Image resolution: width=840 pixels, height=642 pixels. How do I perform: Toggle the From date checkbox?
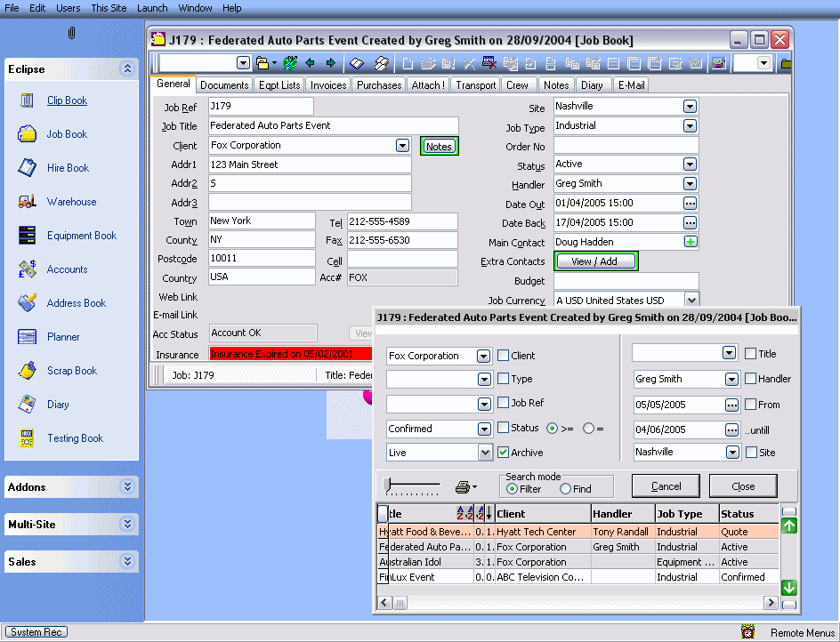click(750, 405)
